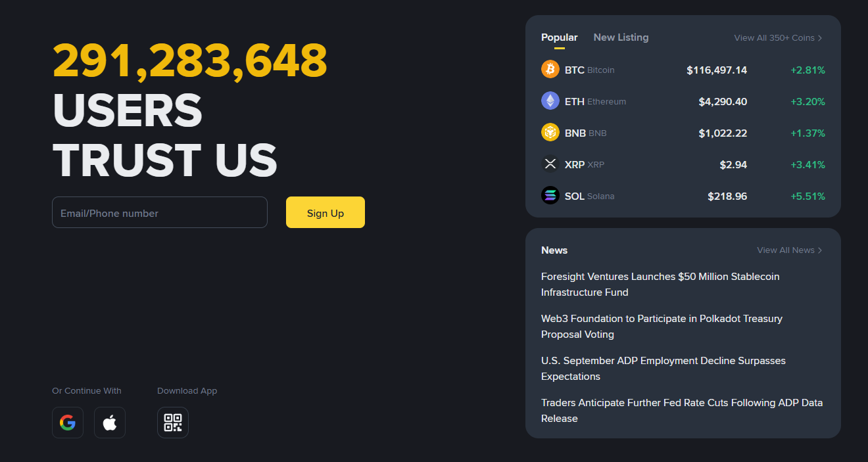Click the XRP coin icon
The width and height of the screenshot is (868, 462).
tap(550, 164)
